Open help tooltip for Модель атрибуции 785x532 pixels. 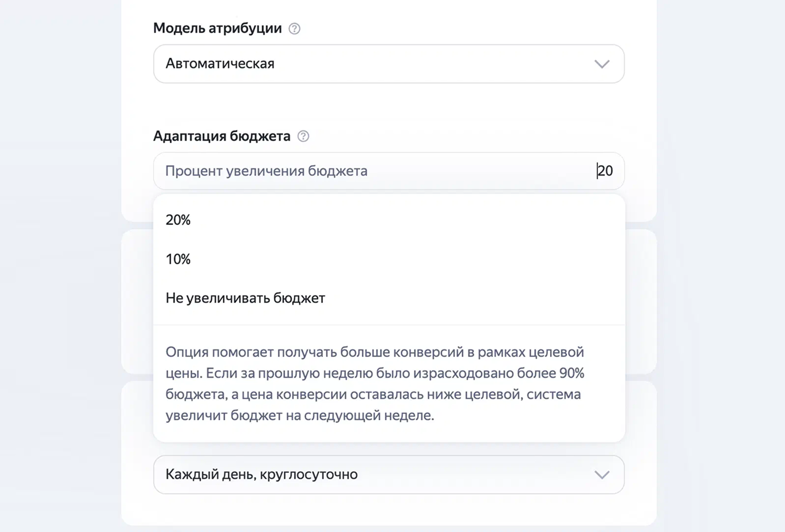(294, 29)
